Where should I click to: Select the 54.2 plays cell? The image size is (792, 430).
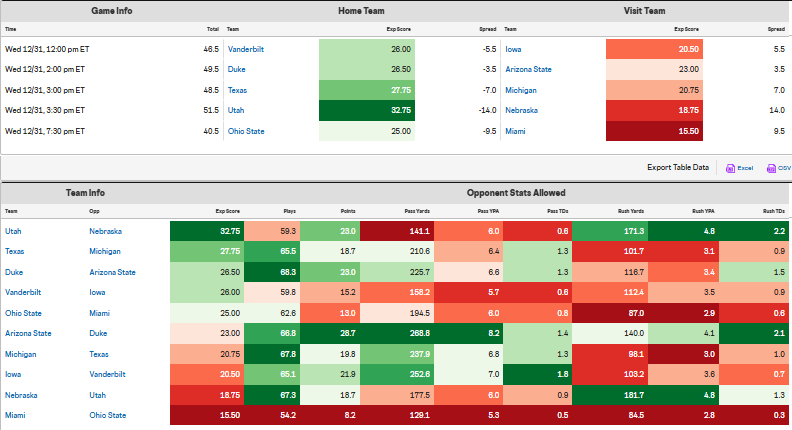coord(272,415)
